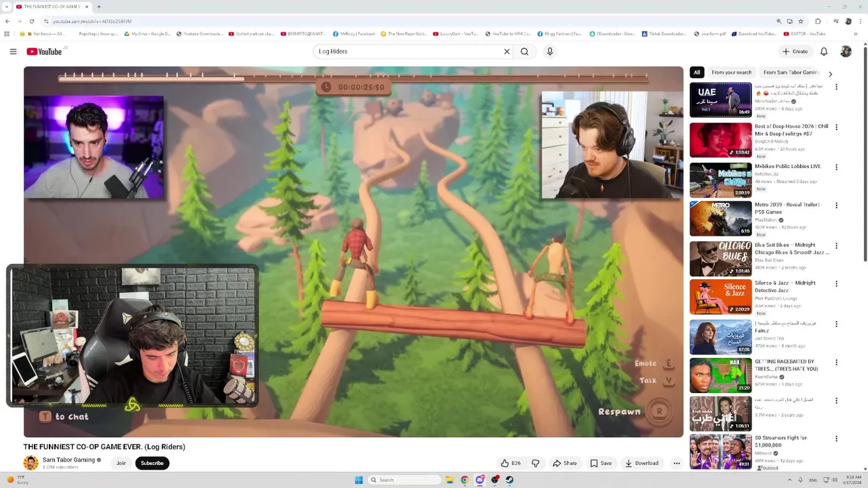Screen dimensions: 868x488
Task: Click the page vertical scrollbar
Action: (865, 153)
